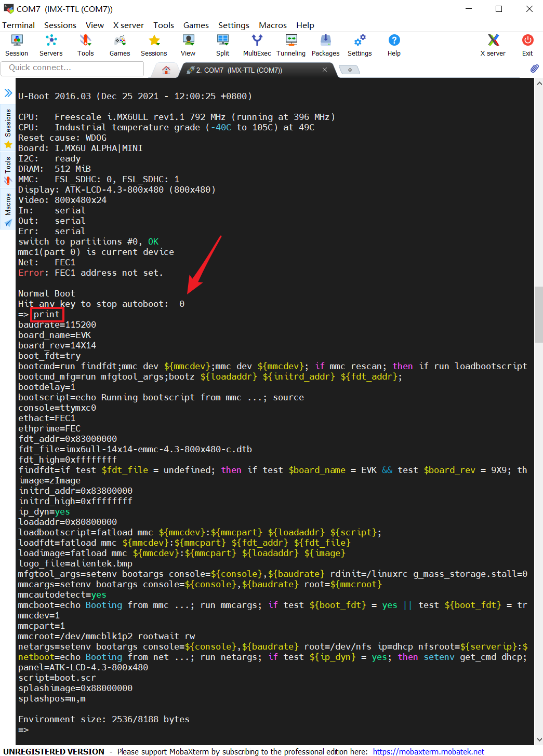Open the Tunneling toolbar icon

pos(291,45)
